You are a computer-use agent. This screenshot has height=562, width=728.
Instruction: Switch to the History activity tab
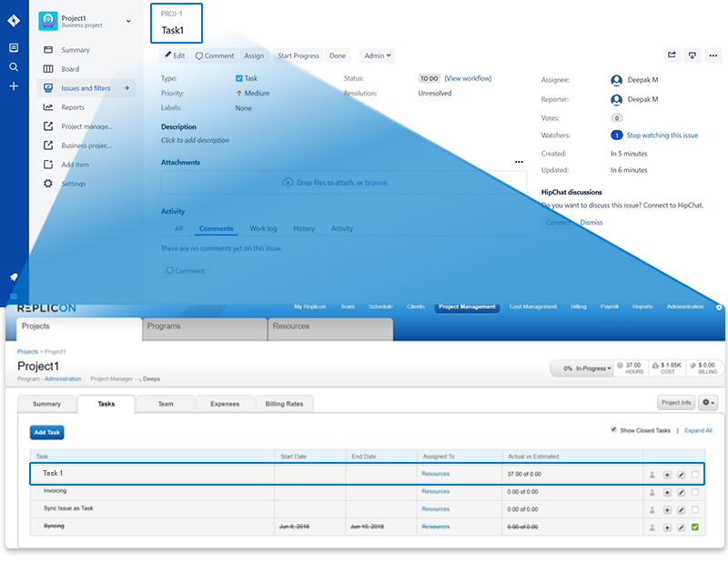coord(304,229)
